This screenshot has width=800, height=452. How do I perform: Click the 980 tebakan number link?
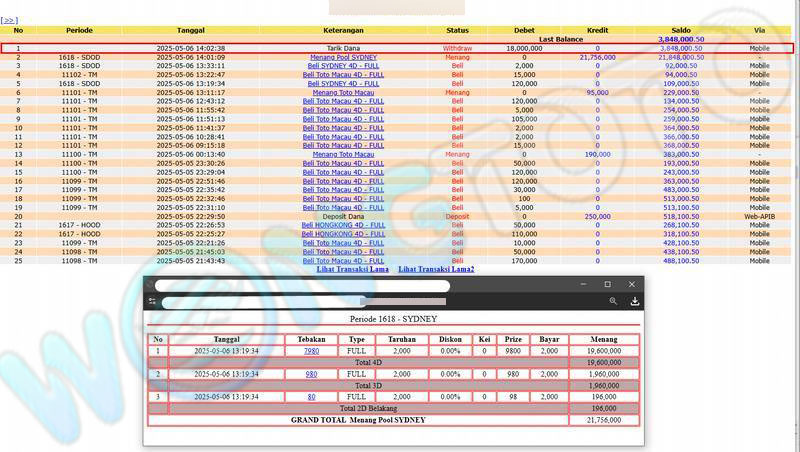point(311,374)
